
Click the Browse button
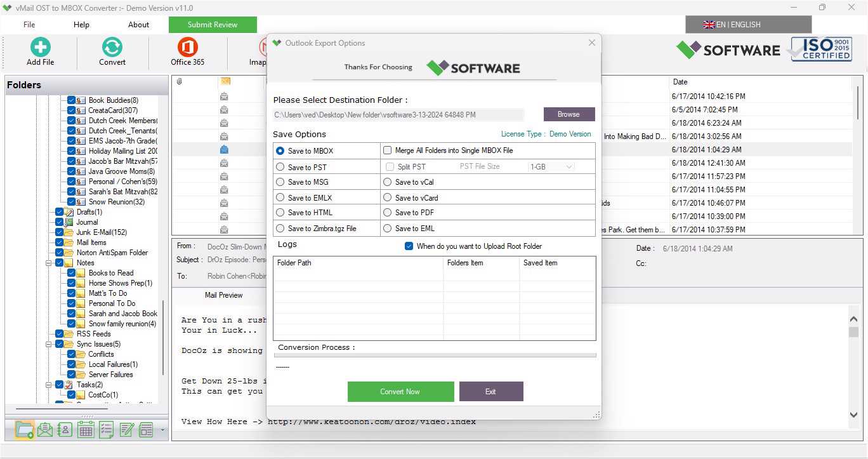(569, 114)
